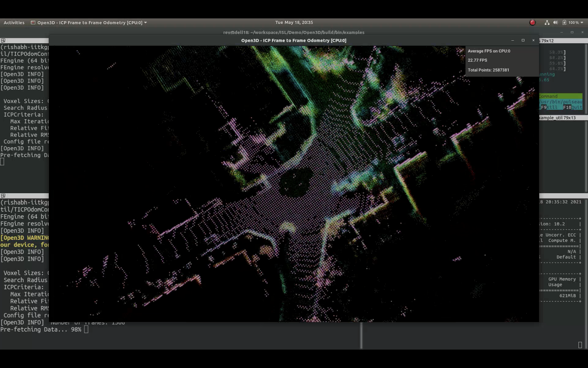588x368 pixels.
Task: Click the red screen recording indicator
Action: tap(533, 22)
